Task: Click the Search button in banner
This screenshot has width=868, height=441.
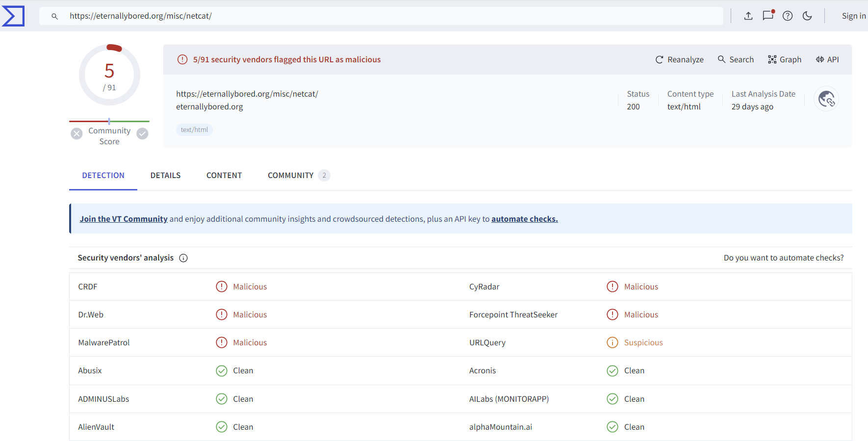Action: [736, 59]
